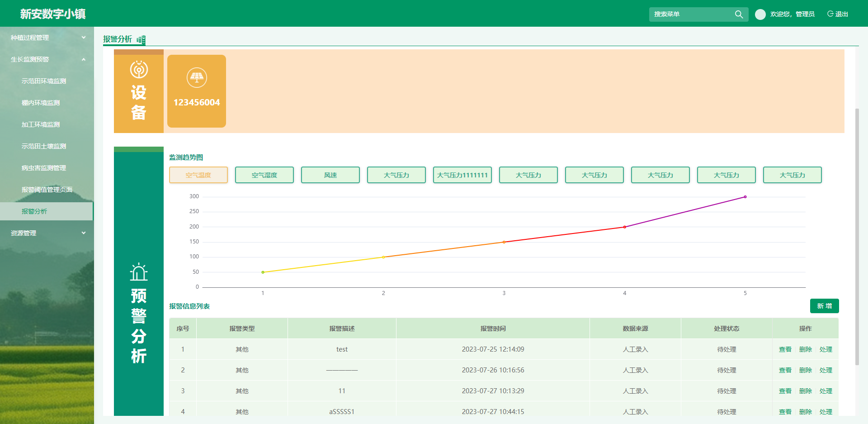
Task: Click the user avatar circle
Action: click(760, 14)
